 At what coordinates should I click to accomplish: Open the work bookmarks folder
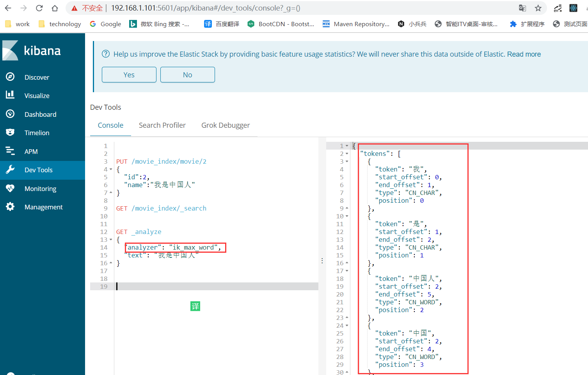18,24
